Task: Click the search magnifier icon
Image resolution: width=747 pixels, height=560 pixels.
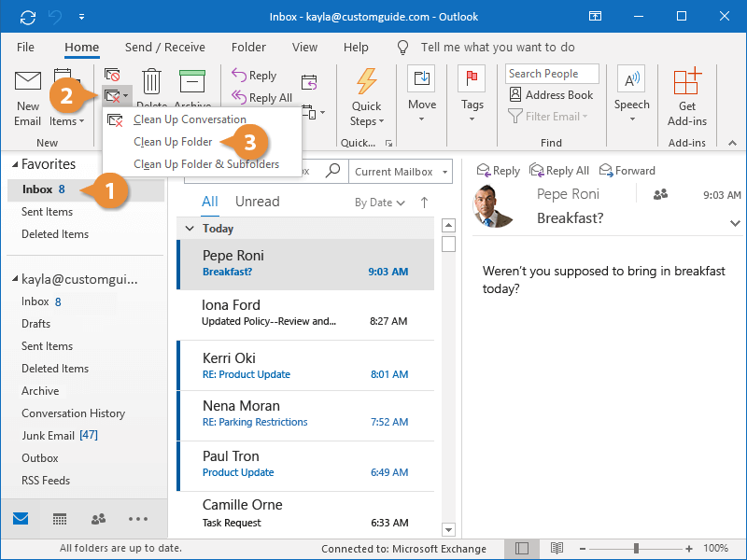Action: pyautogui.click(x=332, y=171)
